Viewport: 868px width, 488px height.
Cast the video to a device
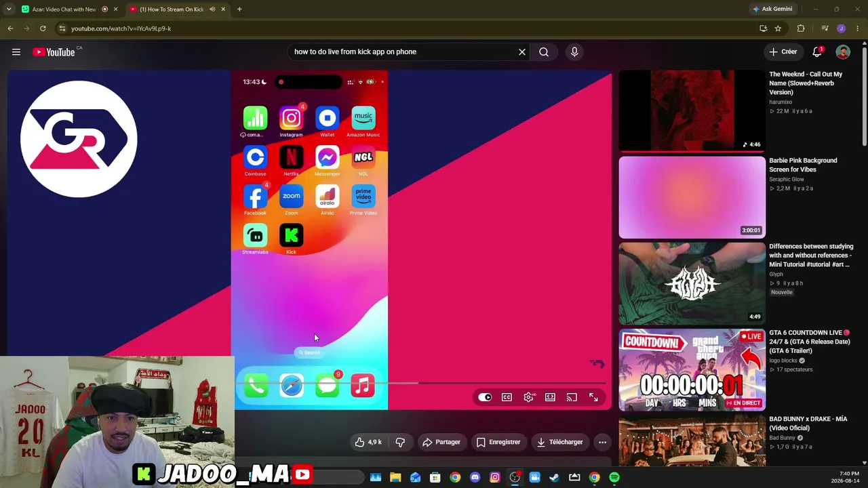572,397
